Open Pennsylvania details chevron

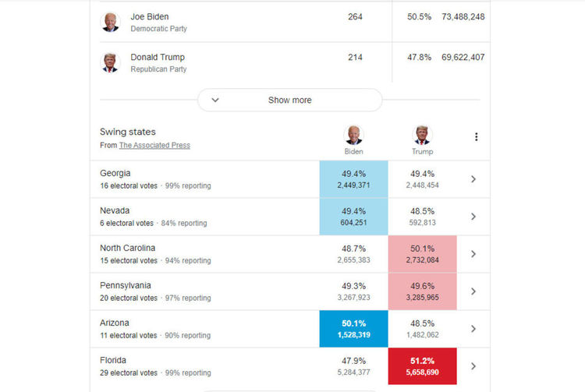[473, 291]
